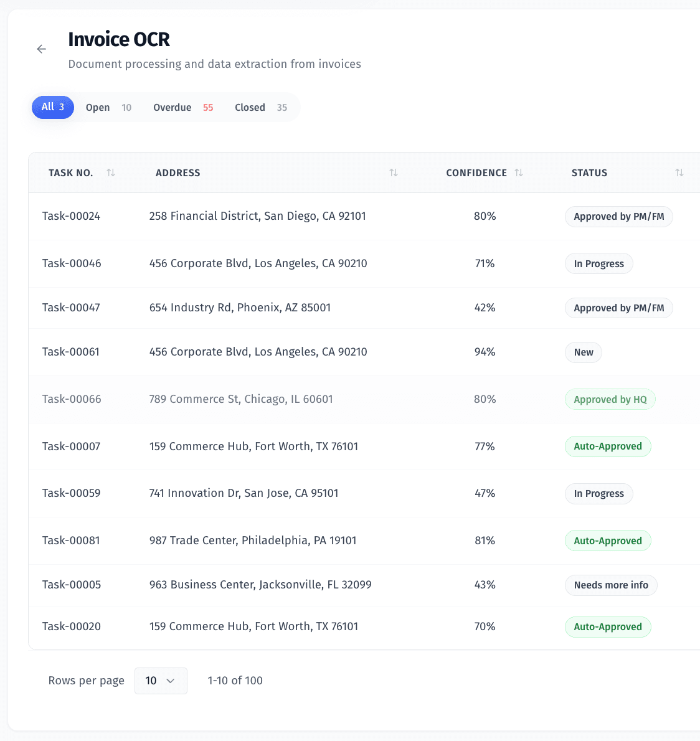Switch to the Closed tab
The width and height of the screenshot is (700, 741).
(261, 108)
